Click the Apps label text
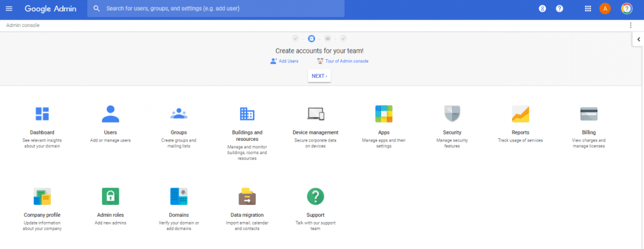Image resolution: width=644 pixels, height=249 pixels. coord(384,133)
